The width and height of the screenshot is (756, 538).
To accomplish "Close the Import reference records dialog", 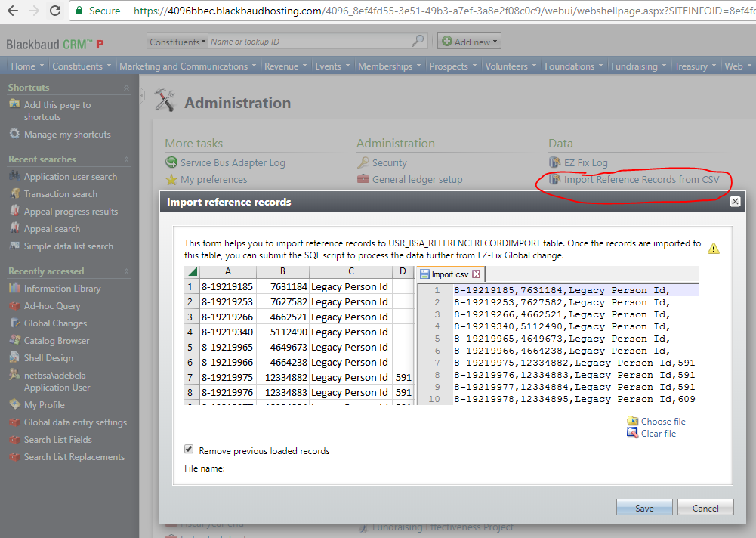I will [735, 201].
